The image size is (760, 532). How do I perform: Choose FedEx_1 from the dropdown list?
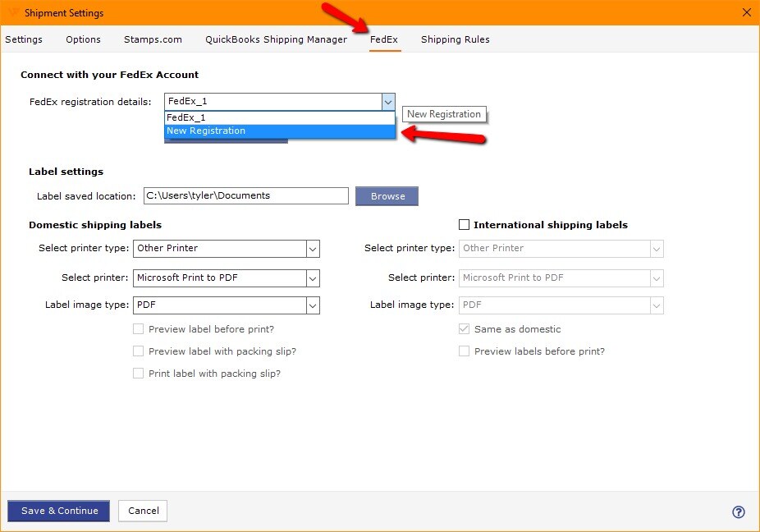[280, 117]
